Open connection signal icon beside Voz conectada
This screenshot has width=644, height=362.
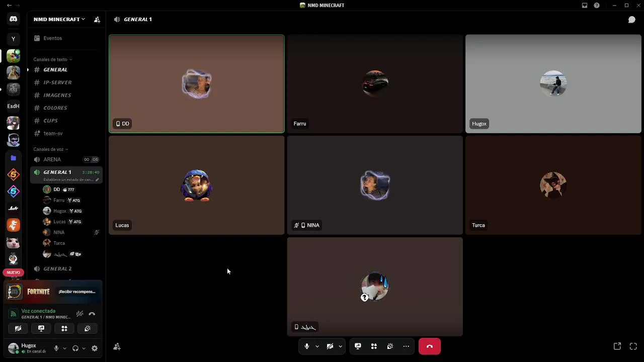[x=14, y=314]
